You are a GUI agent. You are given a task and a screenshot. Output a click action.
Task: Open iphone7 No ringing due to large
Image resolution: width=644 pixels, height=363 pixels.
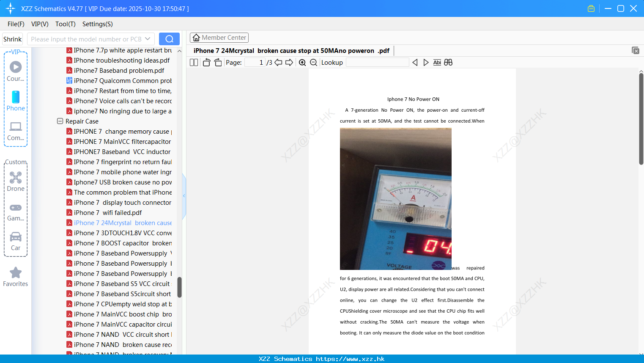pos(119,111)
